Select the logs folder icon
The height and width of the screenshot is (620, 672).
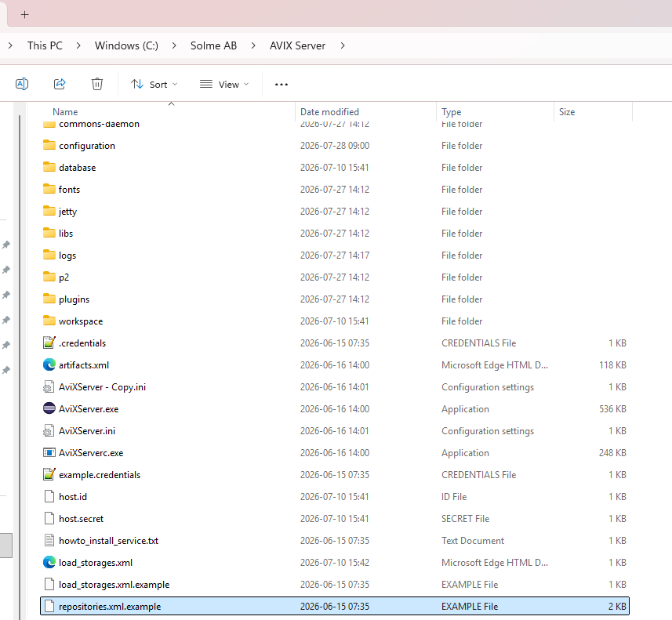pyautogui.click(x=49, y=255)
